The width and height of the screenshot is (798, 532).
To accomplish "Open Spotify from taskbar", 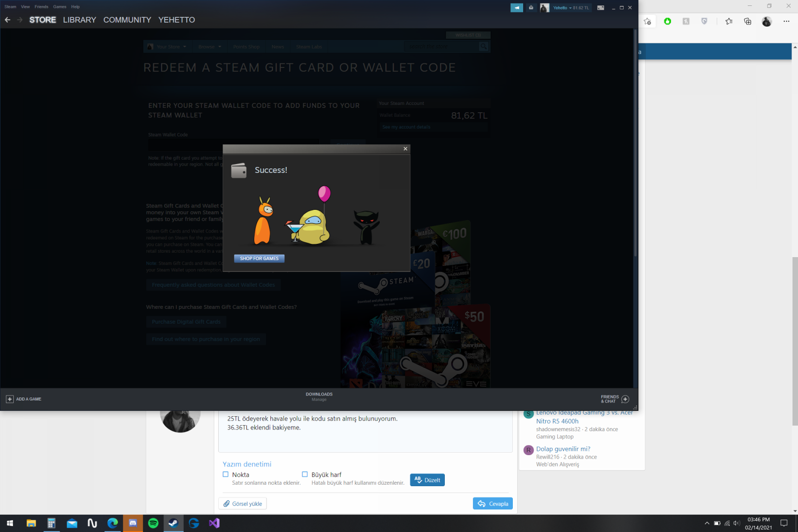I will 153,523.
